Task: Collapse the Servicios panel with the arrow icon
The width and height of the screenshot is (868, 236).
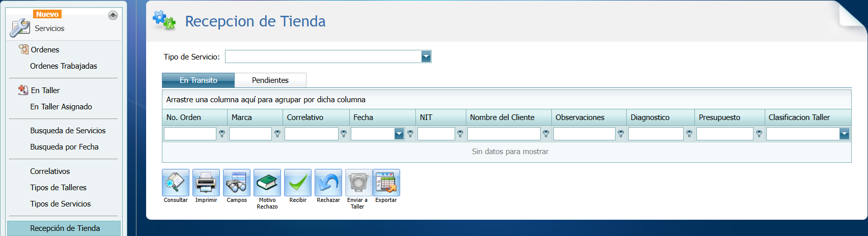Action: pos(113,15)
